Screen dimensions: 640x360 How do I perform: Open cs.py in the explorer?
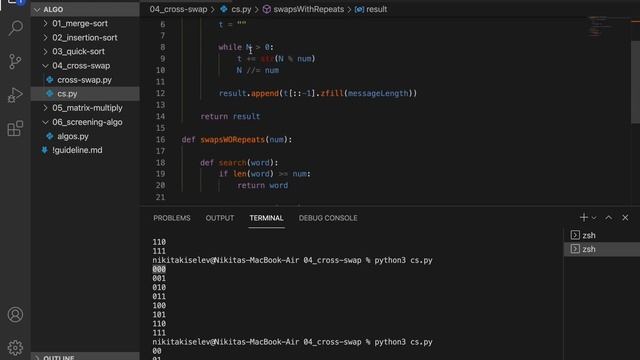click(x=67, y=93)
